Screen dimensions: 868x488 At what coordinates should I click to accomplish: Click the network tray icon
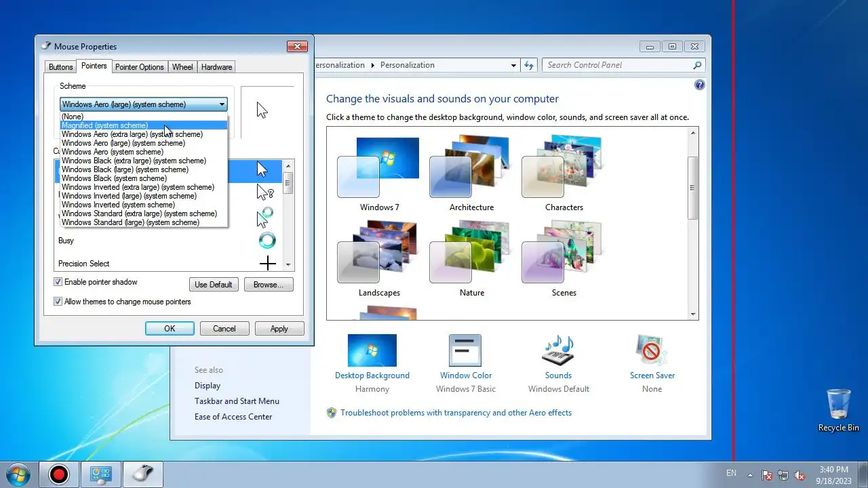click(783, 475)
